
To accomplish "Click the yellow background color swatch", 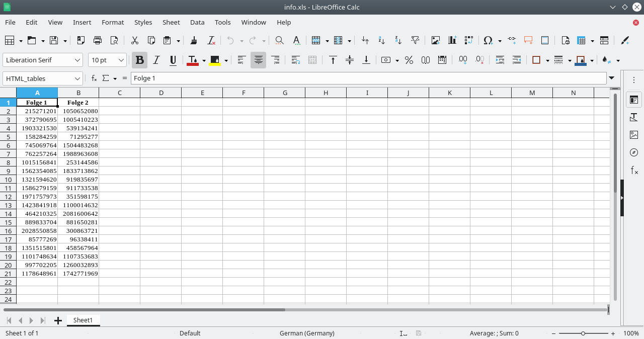I will (x=215, y=60).
